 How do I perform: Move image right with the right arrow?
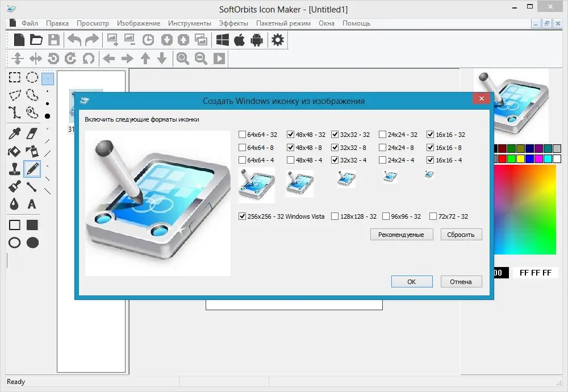[127, 59]
